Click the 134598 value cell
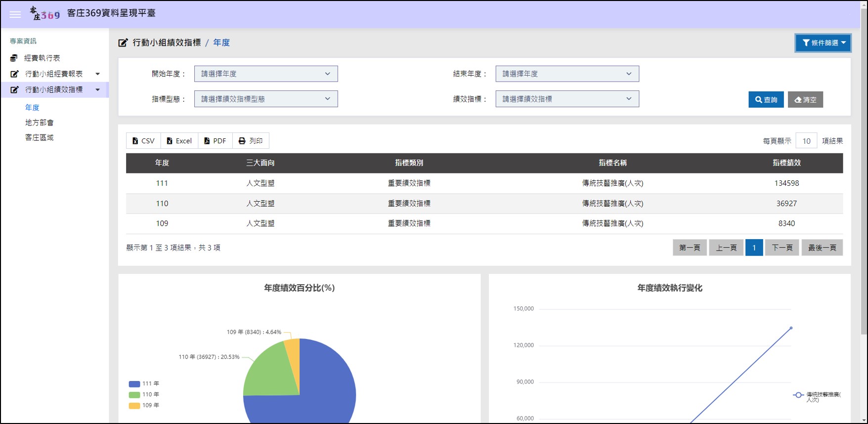The width and height of the screenshot is (868, 424). pos(787,183)
